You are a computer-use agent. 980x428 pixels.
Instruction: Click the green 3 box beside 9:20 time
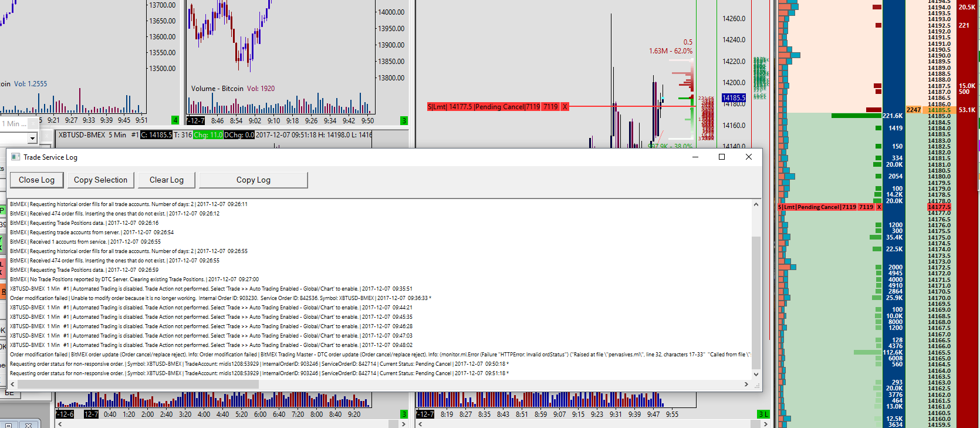point(404,414)
